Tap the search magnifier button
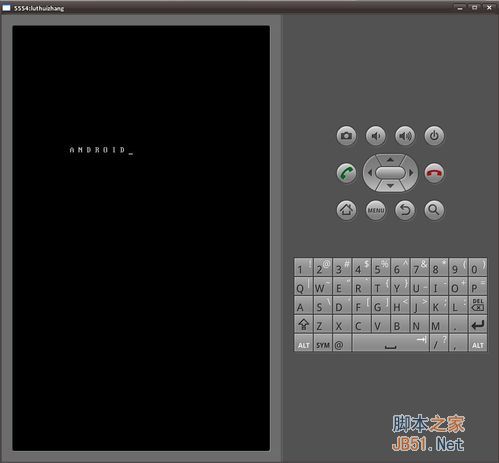This screenshot has height=463, width=499. click(434, 210)
